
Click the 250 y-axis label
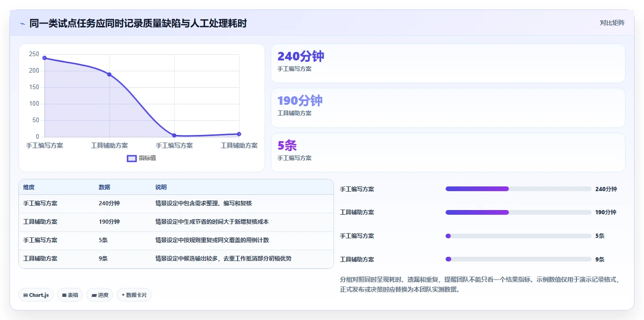pyautogui.click(x=34, y=54)
